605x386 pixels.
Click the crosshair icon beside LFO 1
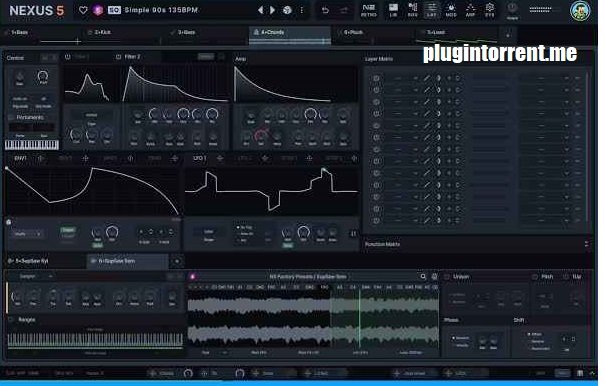220,158
